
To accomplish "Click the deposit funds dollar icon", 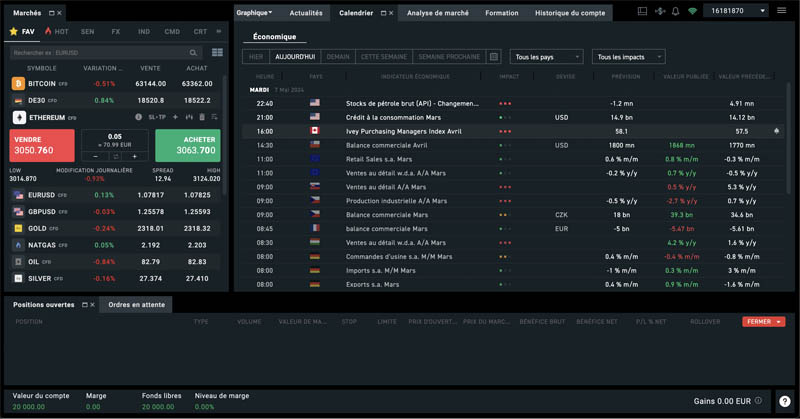I will (x=660, y=11).
